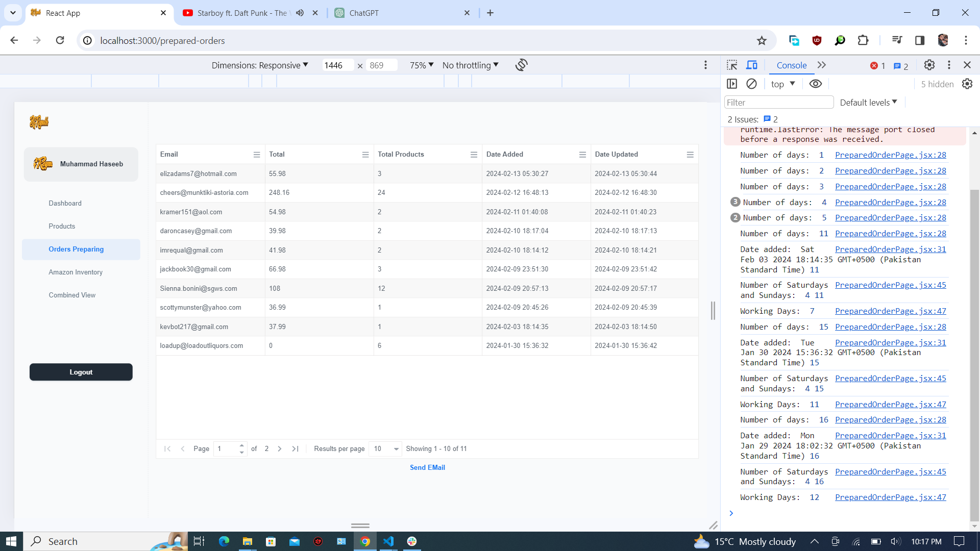Toggle the device toolbar icon

pyautogui.click(x=752, y=65)
